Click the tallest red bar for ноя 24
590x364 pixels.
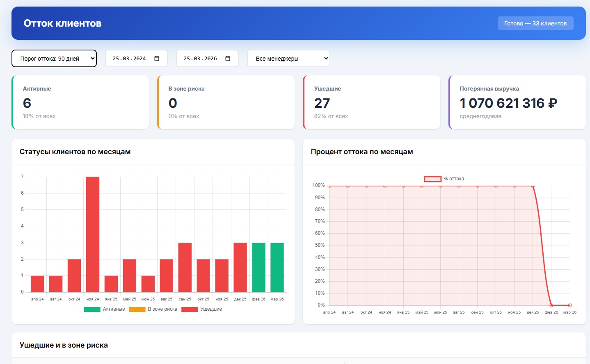point(93,234)
